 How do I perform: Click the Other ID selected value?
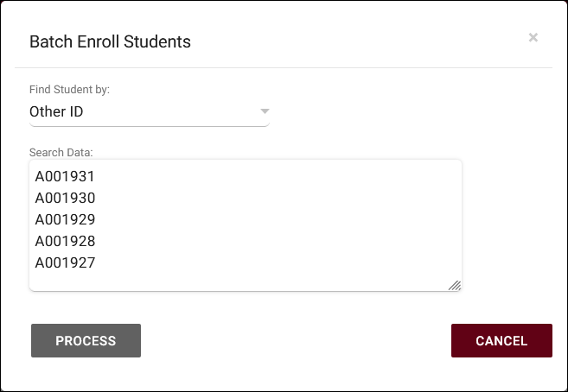(x=56, y=111)
